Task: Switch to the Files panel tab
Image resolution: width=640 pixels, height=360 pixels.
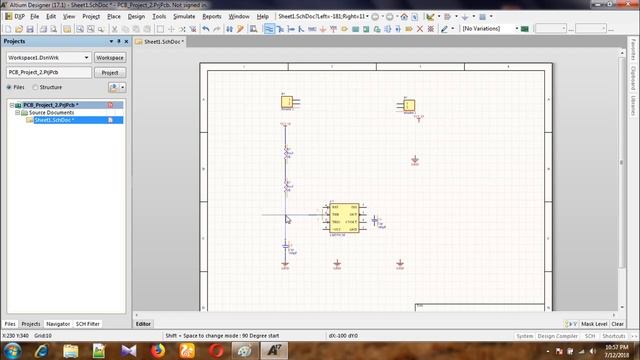Action: (x=10, y=324)
